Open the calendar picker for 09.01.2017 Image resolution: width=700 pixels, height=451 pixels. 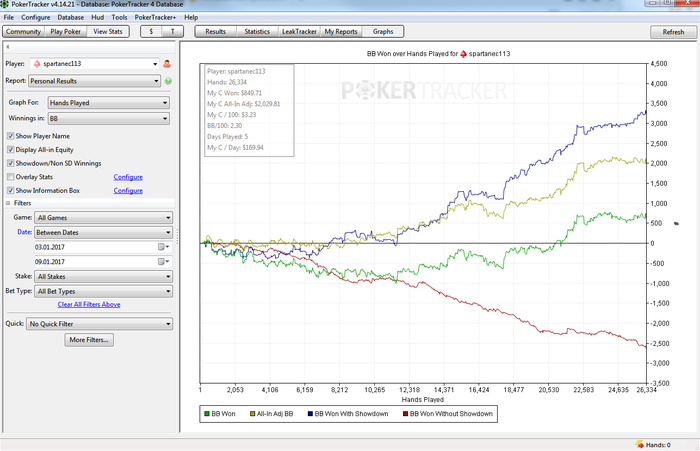point(162,262)
